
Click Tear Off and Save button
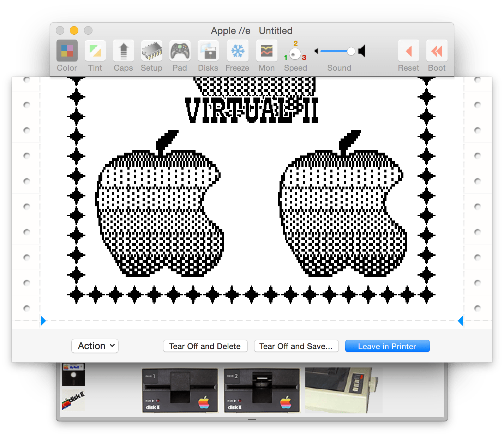[x=296, y=346]
